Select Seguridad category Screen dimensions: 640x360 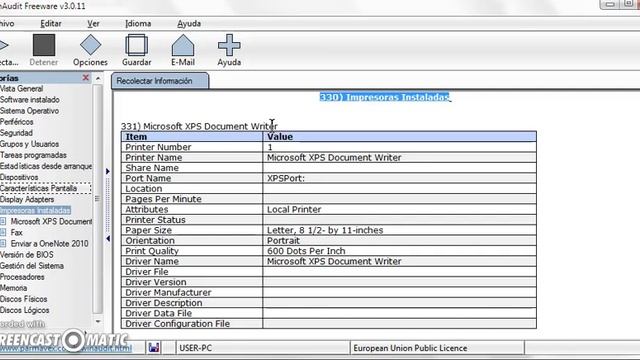(16, 133)
